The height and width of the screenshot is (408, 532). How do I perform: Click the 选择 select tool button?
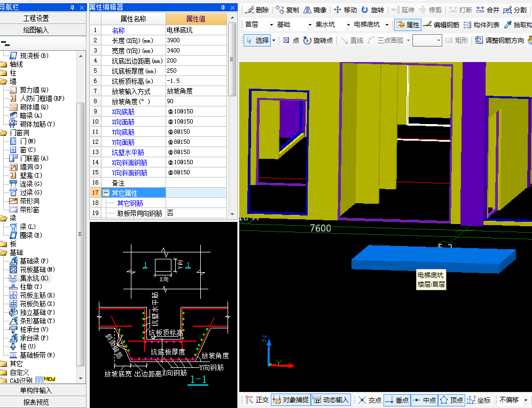tap(257, 41)
